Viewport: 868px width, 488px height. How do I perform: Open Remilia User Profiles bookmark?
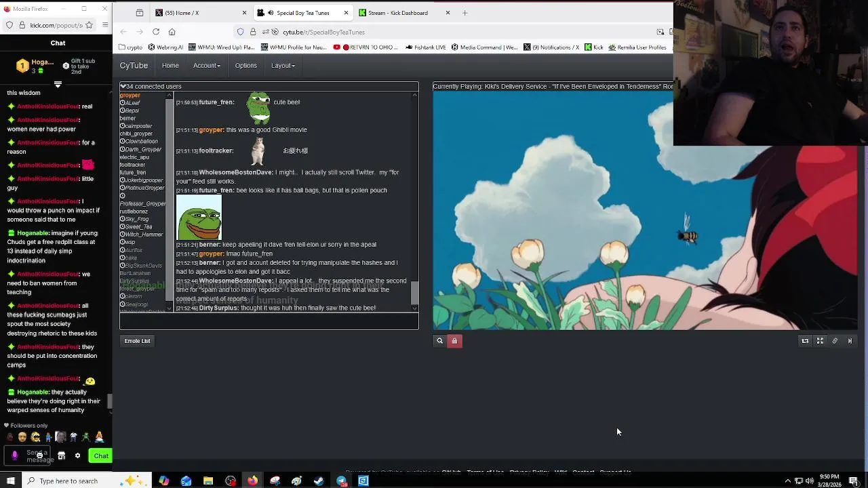tap(637, 47)
